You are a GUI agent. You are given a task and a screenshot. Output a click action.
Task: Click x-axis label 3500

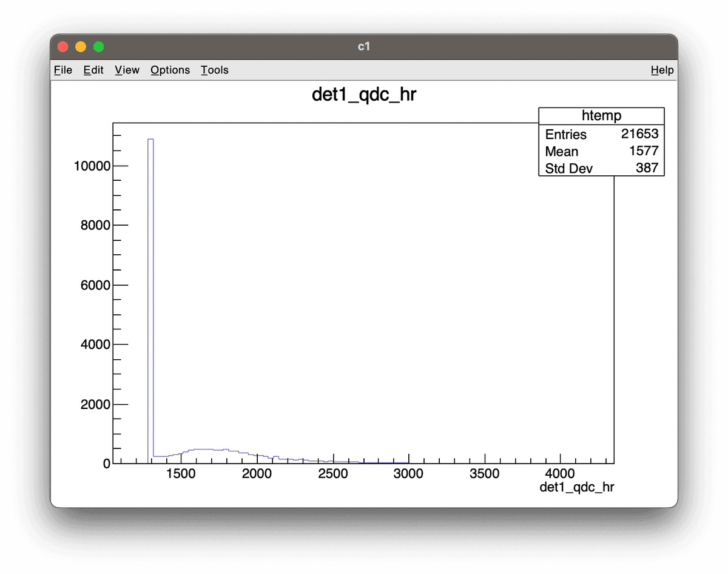pos(485,473)
